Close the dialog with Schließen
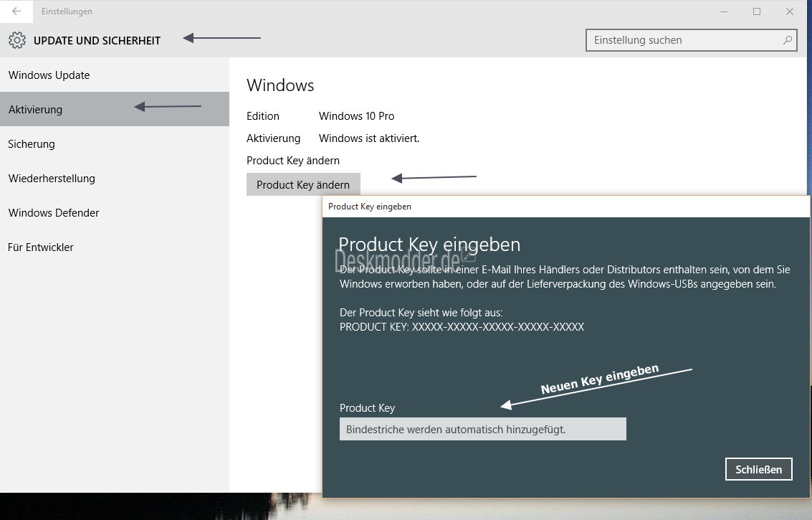 pos(759,469)
